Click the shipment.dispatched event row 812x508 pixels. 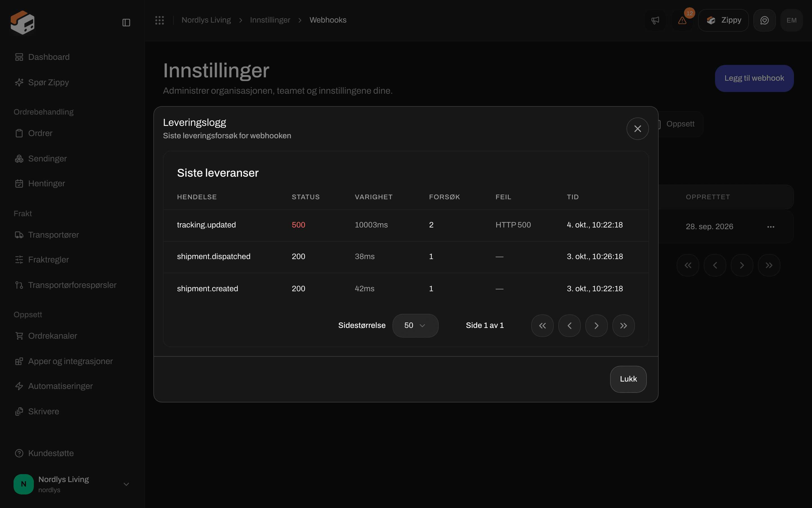(406, 257)
